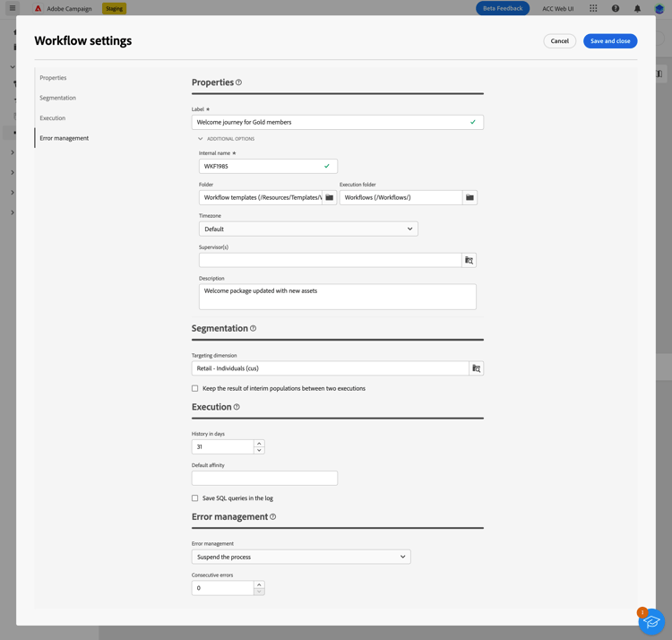Click the Adobe Campaign logo icon

(39, 9)
